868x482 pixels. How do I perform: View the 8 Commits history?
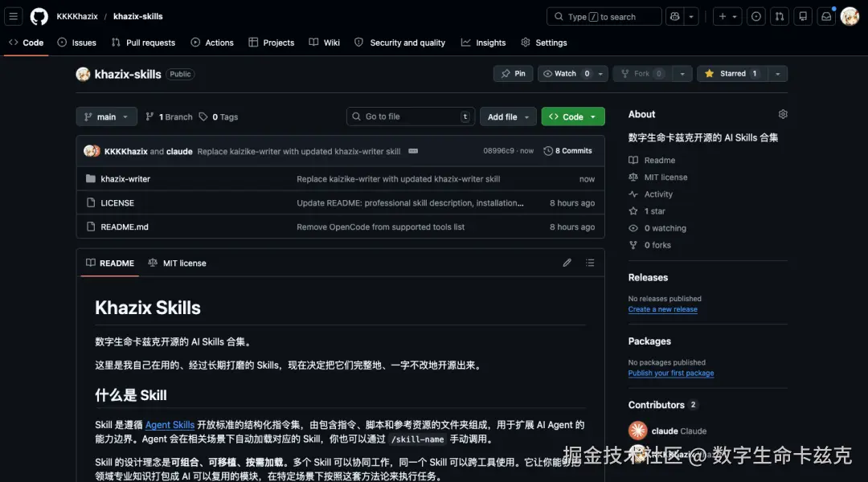[568, 150]
